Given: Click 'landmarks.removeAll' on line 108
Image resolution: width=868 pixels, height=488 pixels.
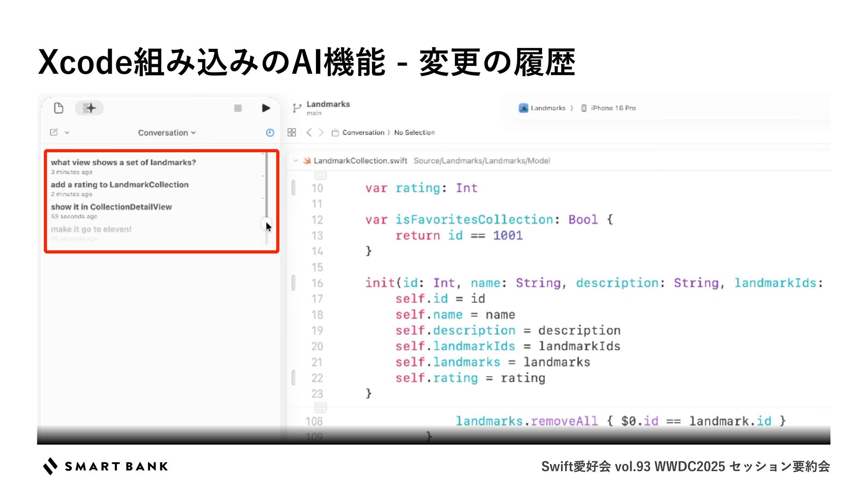Looking at the screenshot, I should coord(527,421).
